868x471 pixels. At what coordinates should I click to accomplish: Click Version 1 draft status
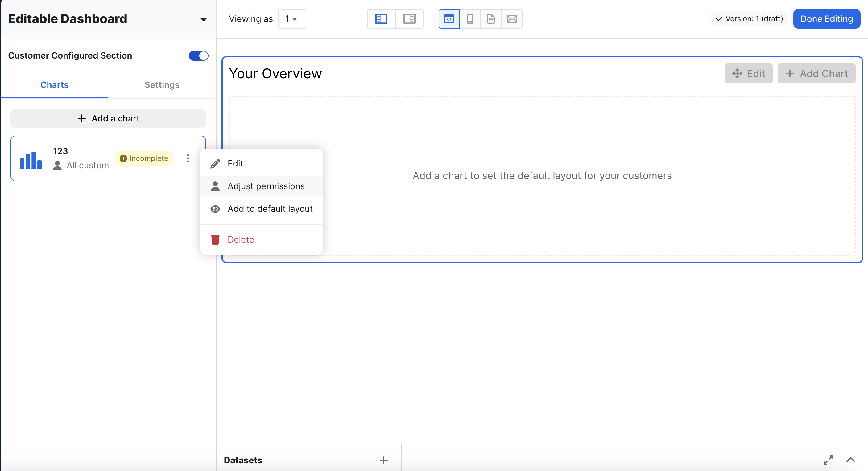click(x=749, y=19)
